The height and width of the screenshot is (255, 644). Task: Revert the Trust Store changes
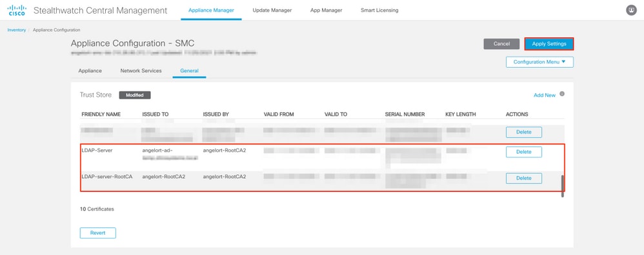click(x=97, y=233)
